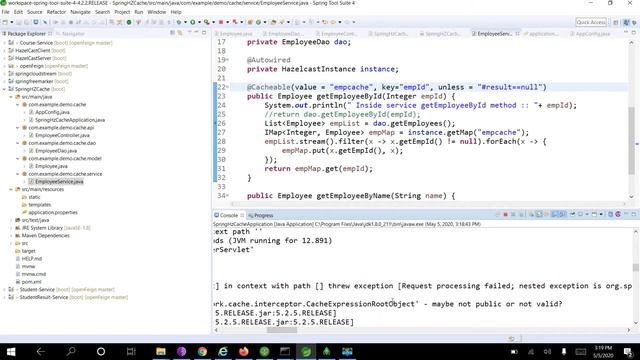Image resolution: width=640 pixels, height=360 pixels.
Task: Open the Navigate menu
Action: pyautogui.click(x=80, y=12)
